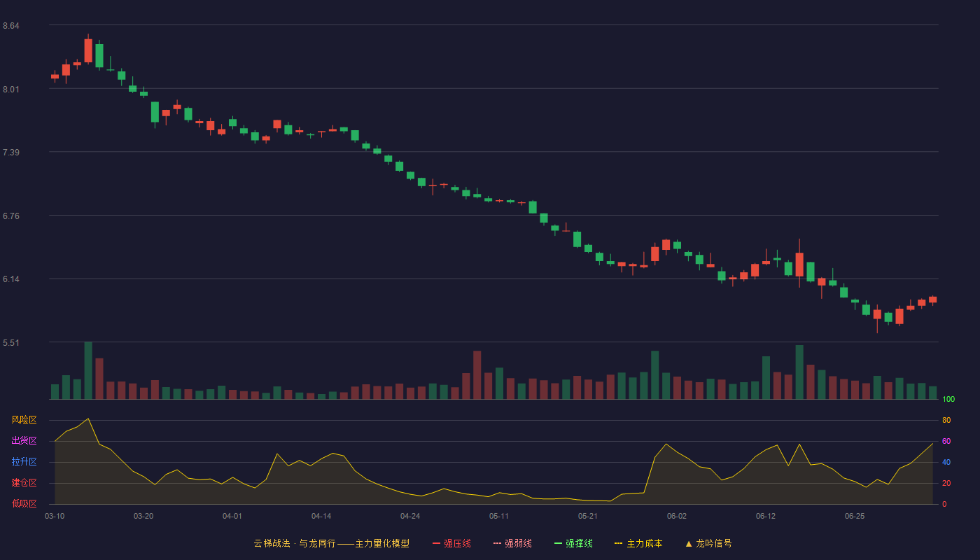Toggle the 强弱线 series legend text
Viewport: 980px width, 560px height.
click(518, 543)
